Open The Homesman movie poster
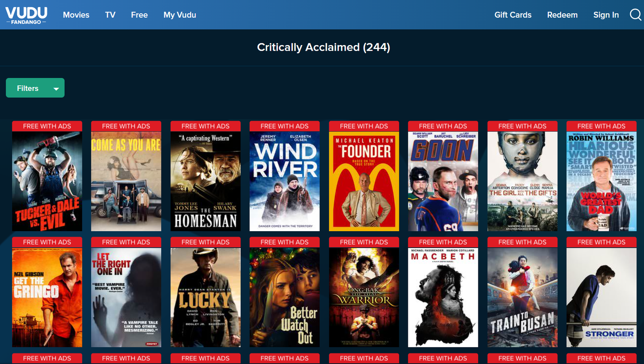The height and width of the screenshot is (364, 644). pos(206,181)
